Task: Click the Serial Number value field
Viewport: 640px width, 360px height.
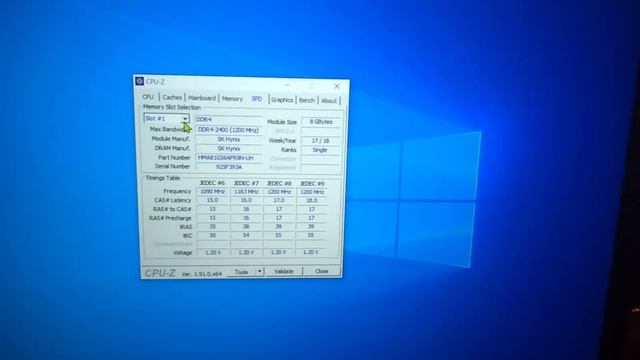Action: 229,167
